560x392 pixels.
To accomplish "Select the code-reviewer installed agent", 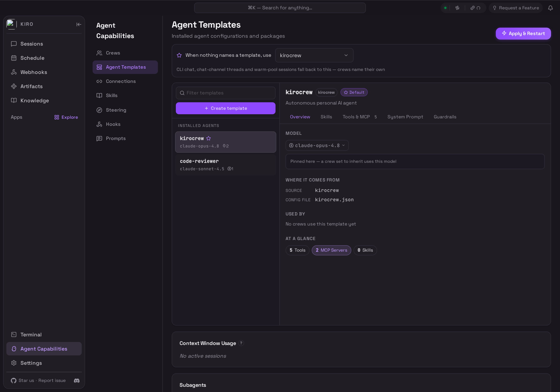I will pyautogui.click(x=226, y=165).
